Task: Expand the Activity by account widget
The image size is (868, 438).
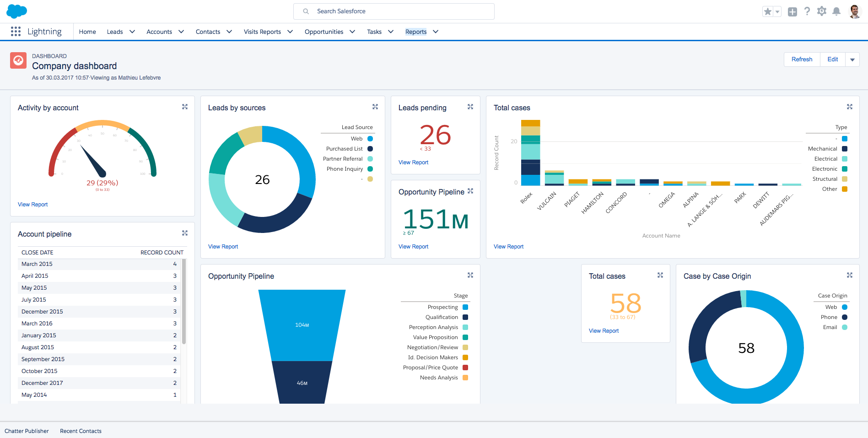Action: [185, 107]
